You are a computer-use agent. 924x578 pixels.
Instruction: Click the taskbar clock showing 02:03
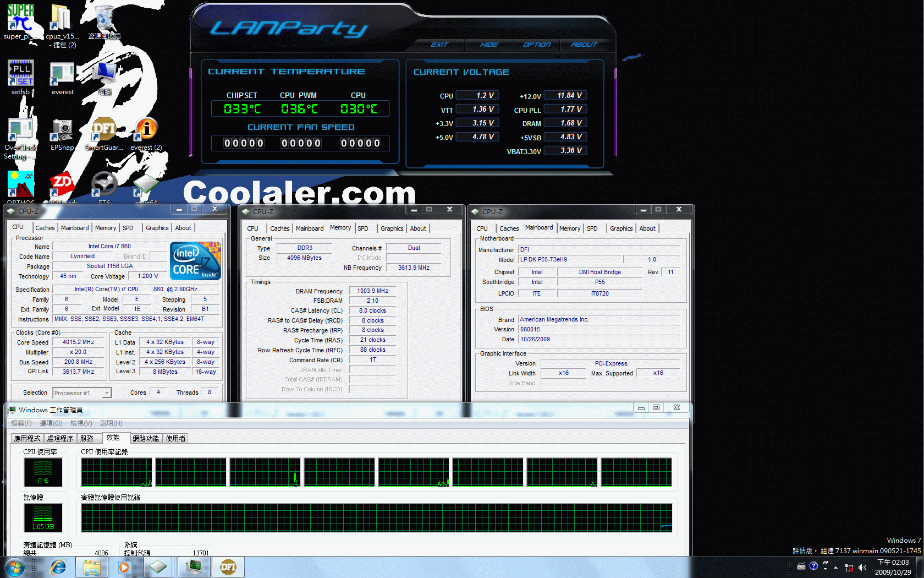[x=893, y=567]
